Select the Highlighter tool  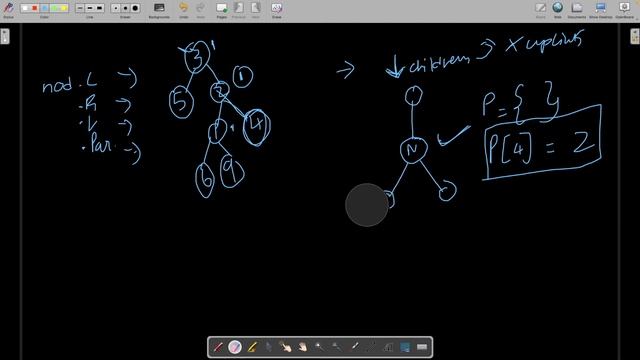[x=252, y=347]
